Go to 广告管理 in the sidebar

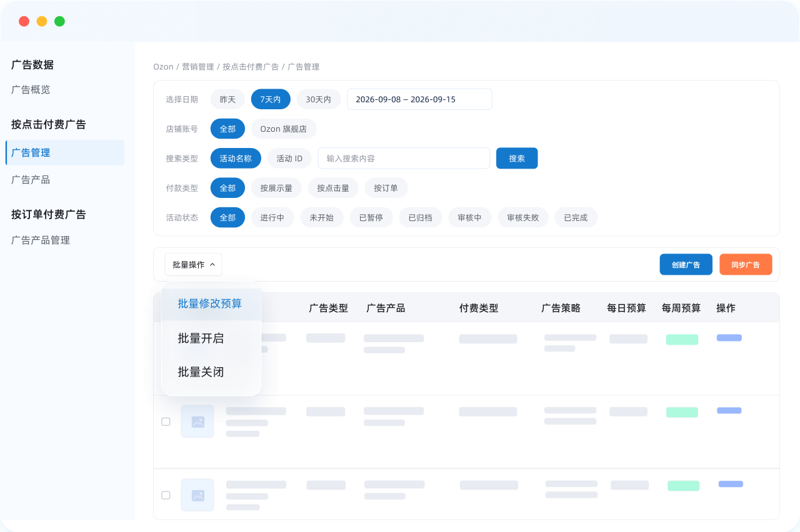click(x=65, y=153)
